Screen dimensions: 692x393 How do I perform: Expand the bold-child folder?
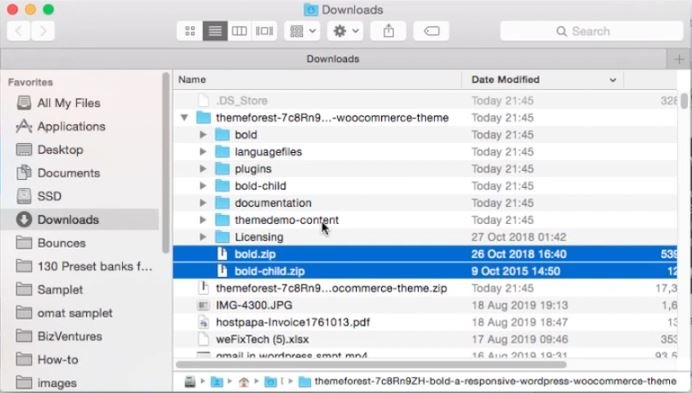coord(203,186)
